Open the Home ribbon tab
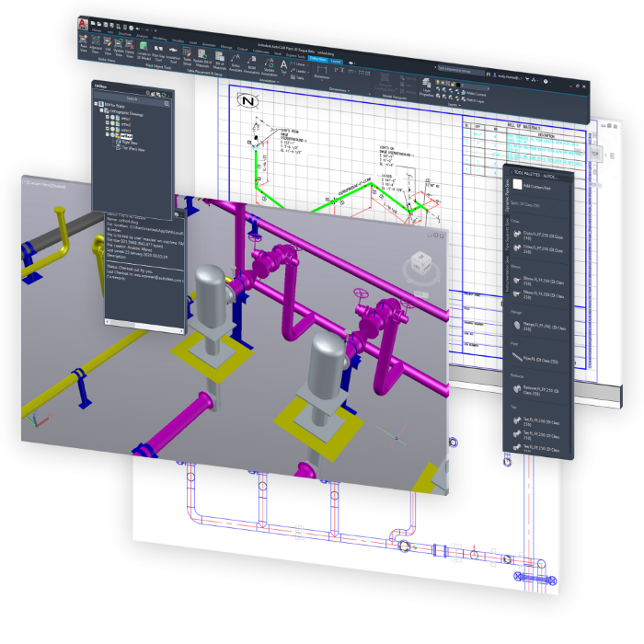The width and height of the screenshot is (644, 644). (x=96, y=30)
